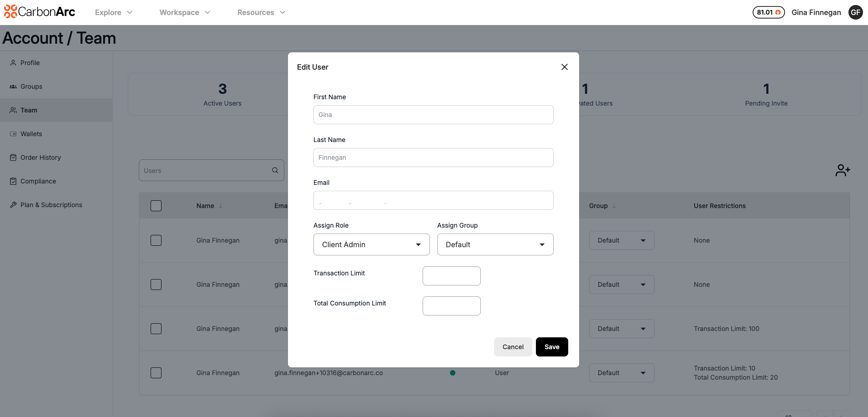Image resolution: width=868 pixels, height=417 pixels.
Task: Open the Workspace menu
Action: click(x=184, y=12)
